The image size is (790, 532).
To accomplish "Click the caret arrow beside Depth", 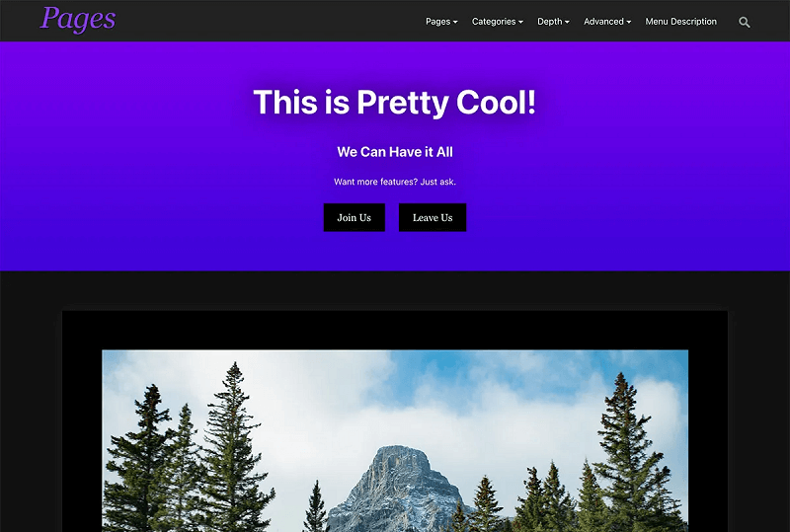I will tap(567, 22).
